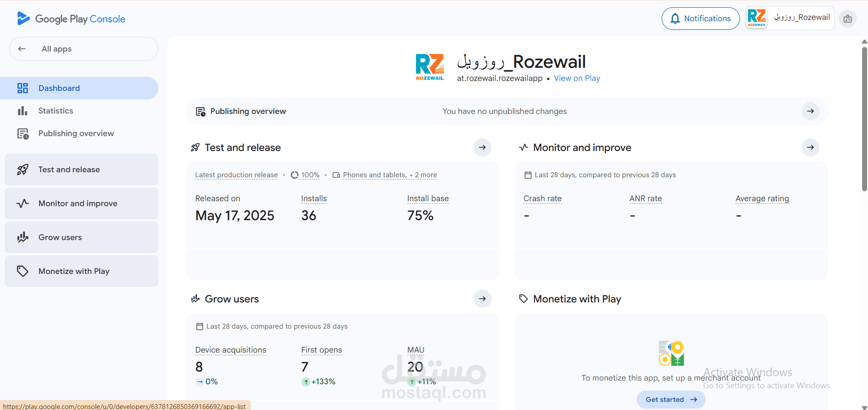Click the Rozewail logo in account chip

(757, 18)
